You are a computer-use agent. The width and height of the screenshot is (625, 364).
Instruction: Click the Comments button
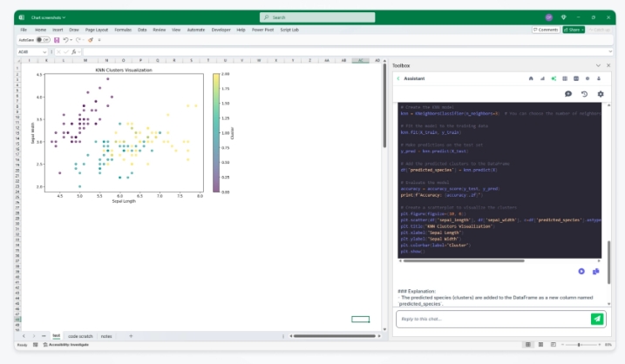click(x=547, y=30)
